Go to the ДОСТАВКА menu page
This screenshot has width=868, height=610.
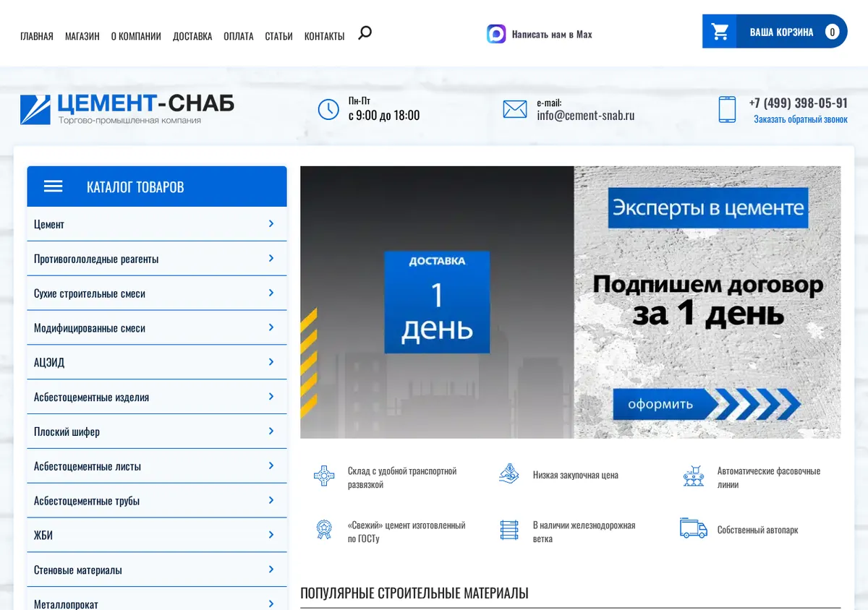[x=192, y=36]
